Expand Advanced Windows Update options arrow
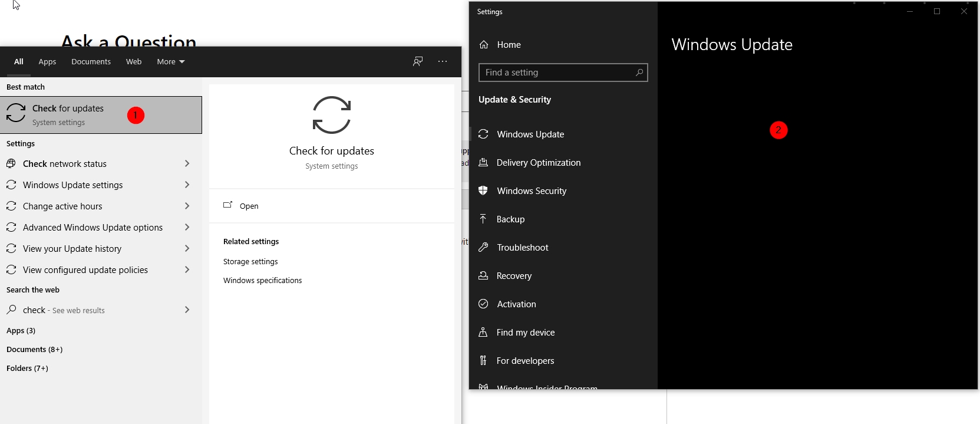980x424 pixels. click(x=187, y=227)
